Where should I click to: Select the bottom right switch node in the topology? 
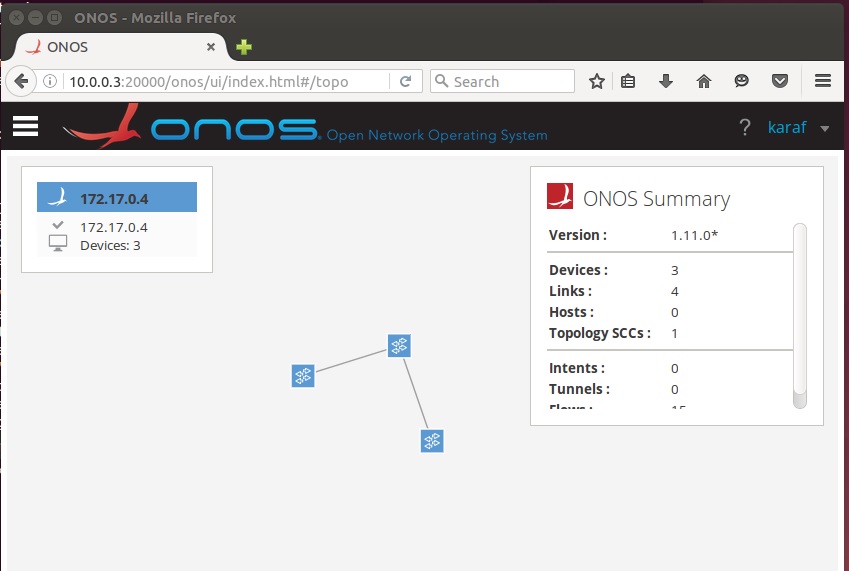tap(432, 441)
